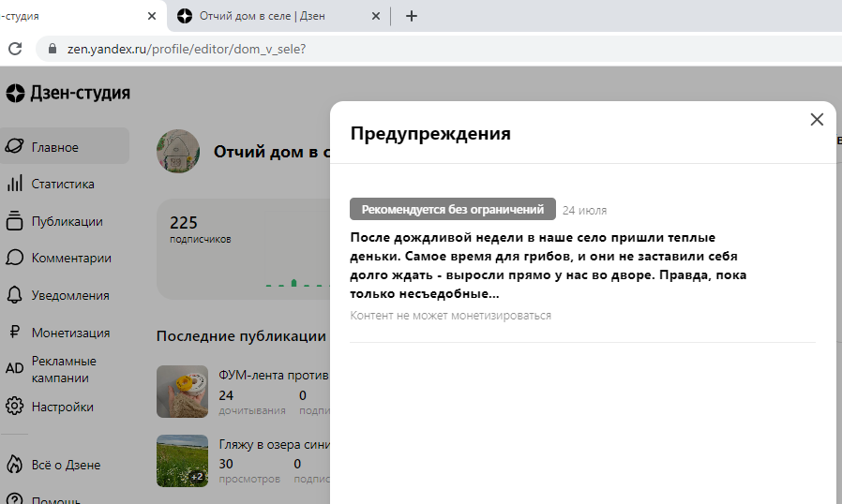The image size is (842, 504).
Task: Click the Монетизация ruble icon
Action: point(14,332)
